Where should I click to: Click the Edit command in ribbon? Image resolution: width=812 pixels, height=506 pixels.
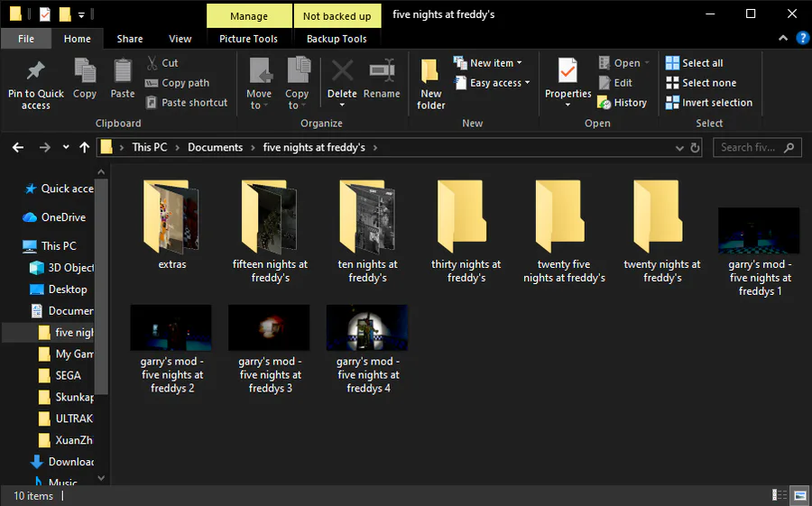click(x=615, y=83)
